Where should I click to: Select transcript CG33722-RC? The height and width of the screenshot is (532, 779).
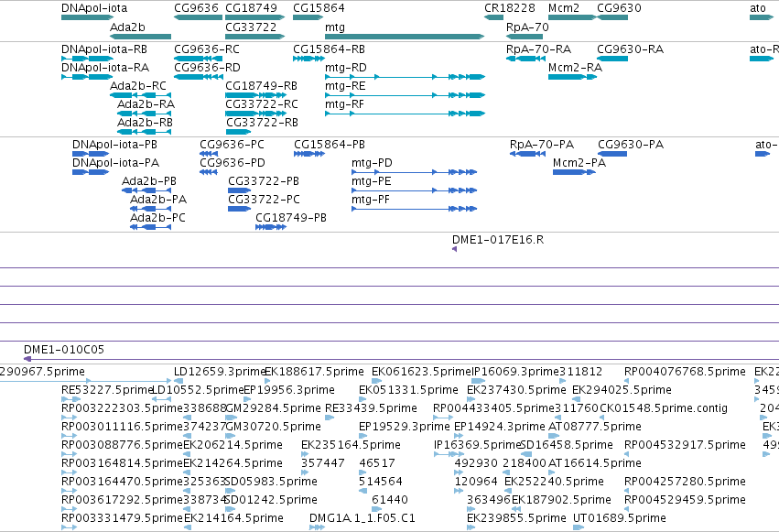coord(256,114)
